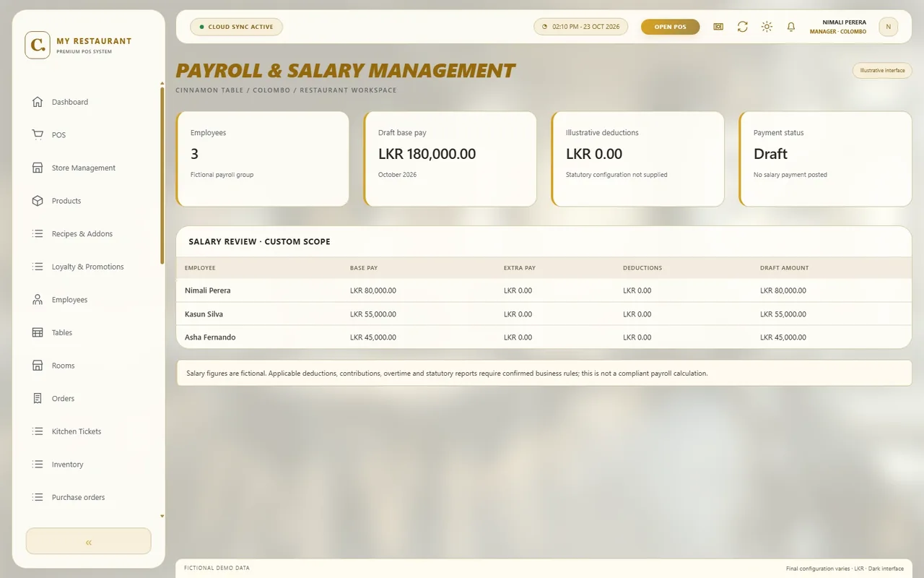Viewport: 924px width, 578px height.
Task: Click the Nimali Perera manager profile name
Action: point(844,22)
